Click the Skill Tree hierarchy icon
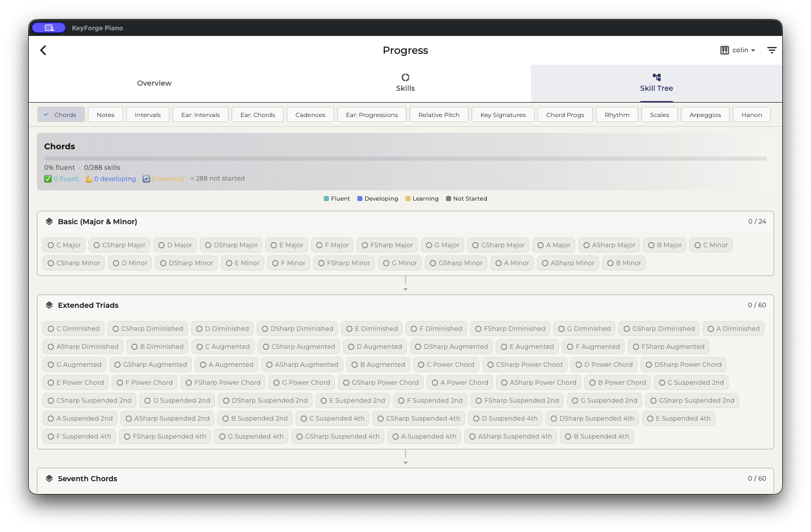The width and height of the screenshot is (811, 532). [657, 77]
